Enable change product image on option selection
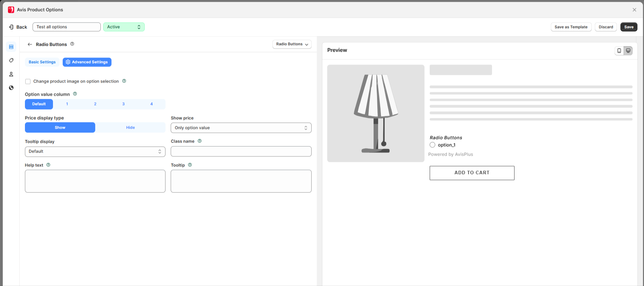This screenshot has height=286, width=644. (x=28, y=81)
